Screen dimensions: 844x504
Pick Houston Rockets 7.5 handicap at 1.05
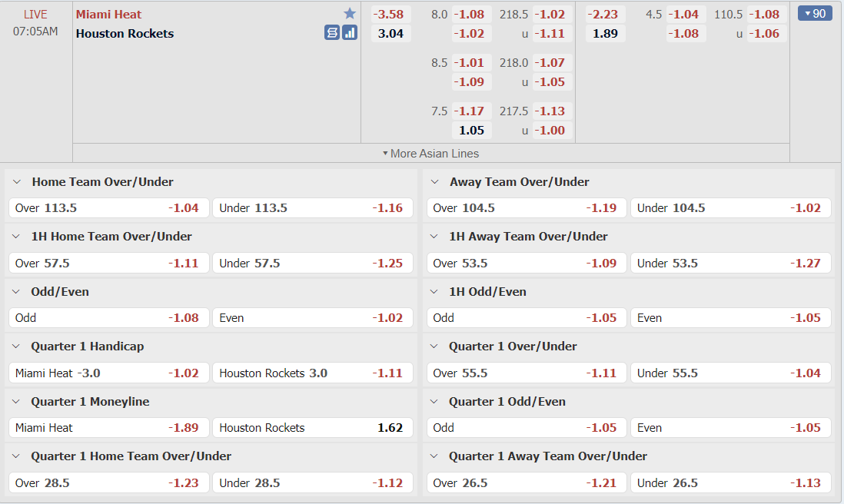tap(471, 130)
